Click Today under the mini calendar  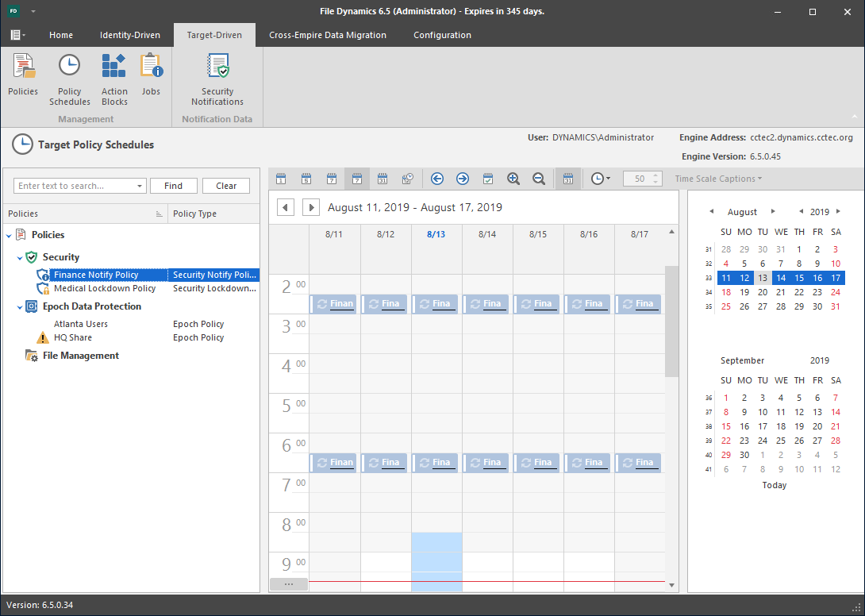(x=774, y=485)
